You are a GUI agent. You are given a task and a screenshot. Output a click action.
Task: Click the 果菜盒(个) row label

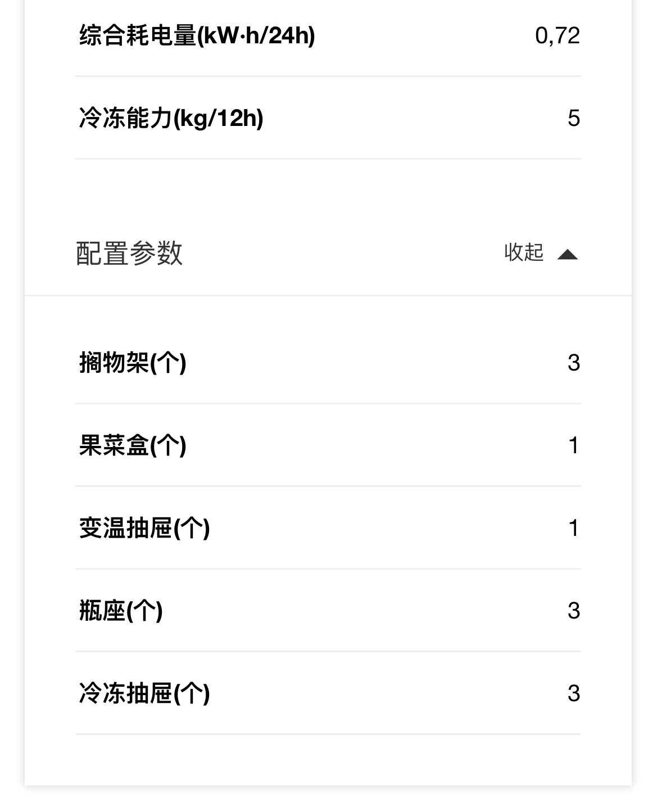click(133, 445)
